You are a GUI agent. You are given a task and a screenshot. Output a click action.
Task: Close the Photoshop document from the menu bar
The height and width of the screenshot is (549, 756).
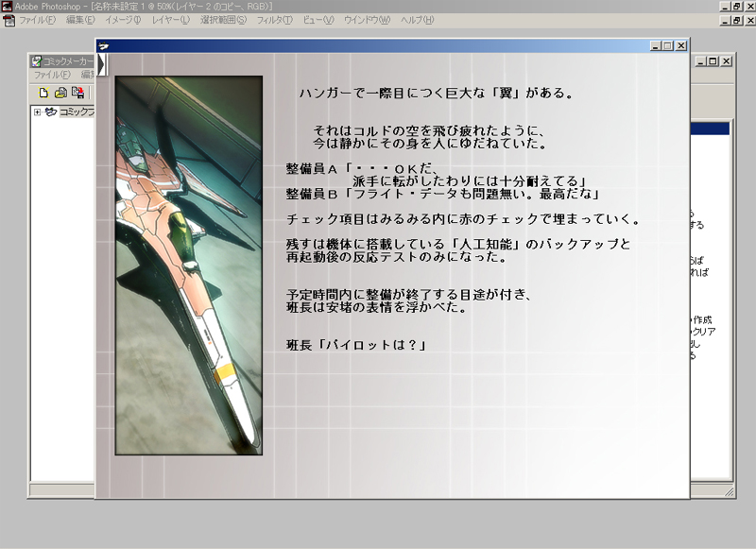pos(750,20)
